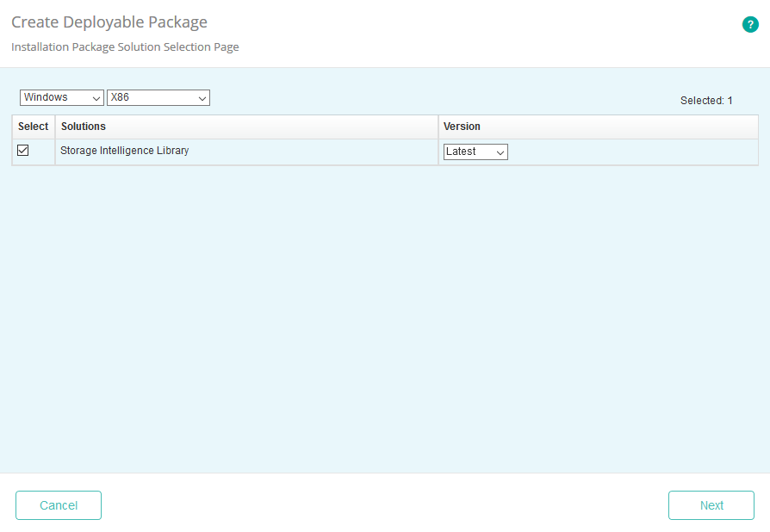Expand the X86 architecture dropdown

[158, 98]
